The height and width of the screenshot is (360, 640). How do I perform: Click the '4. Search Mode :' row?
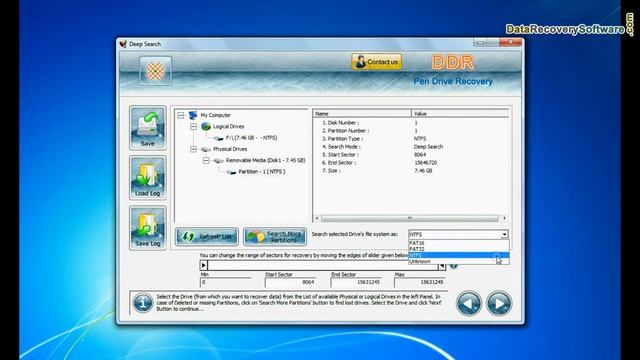(x=411, y=147)
